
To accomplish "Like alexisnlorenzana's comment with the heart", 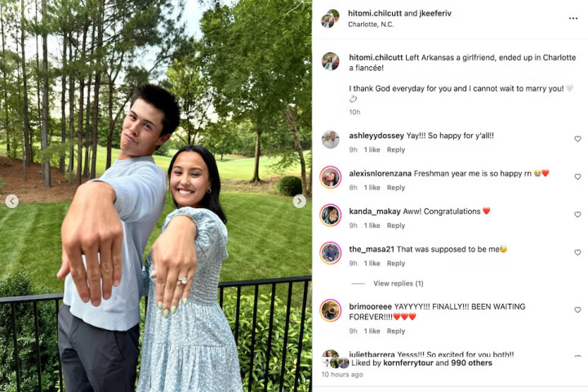I will (x=577, y=176).
